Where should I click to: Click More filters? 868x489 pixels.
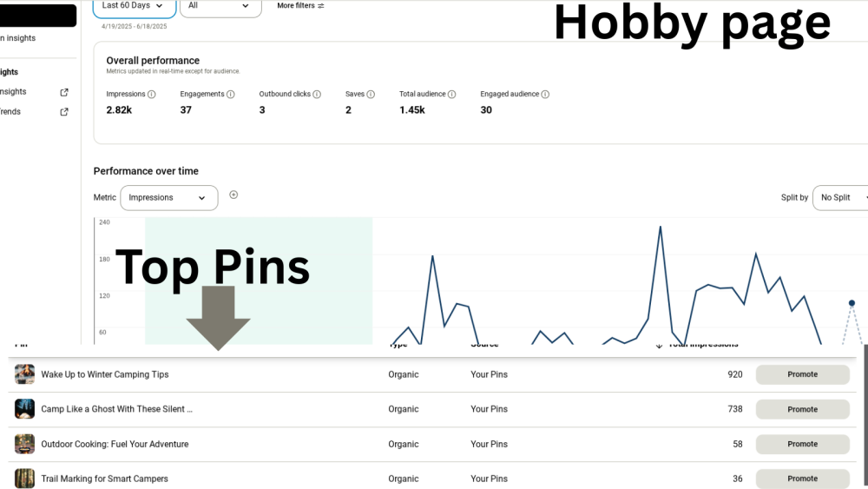click(300, 6)
